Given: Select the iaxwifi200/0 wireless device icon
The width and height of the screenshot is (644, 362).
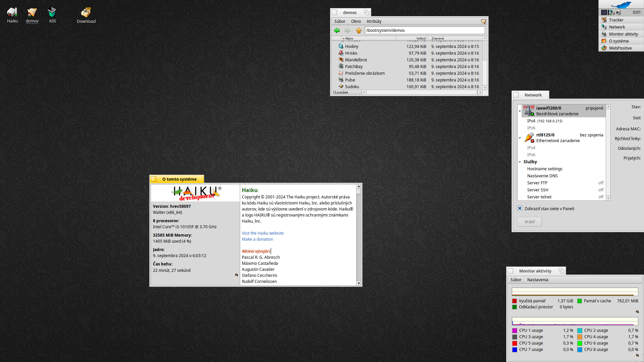Looking at the screenshot, I should tap(529, 111).
